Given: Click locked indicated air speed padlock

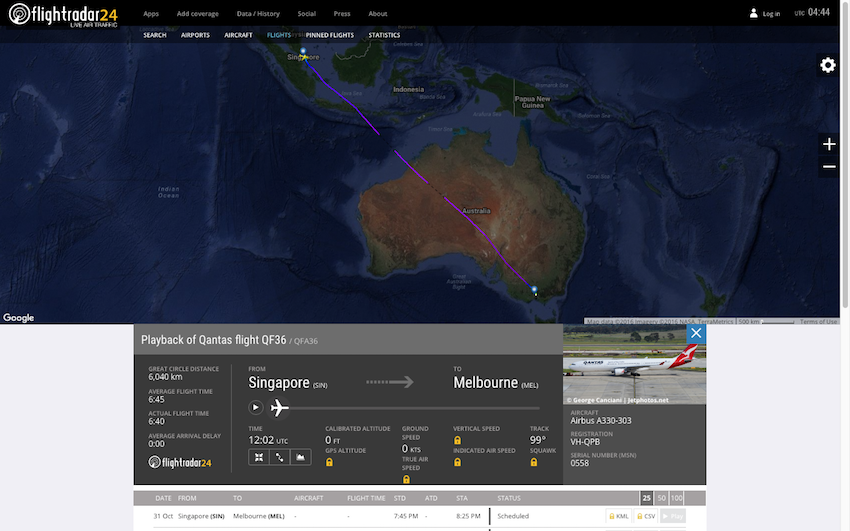Looking at the screenshot, I should click(x=457, y=462).
